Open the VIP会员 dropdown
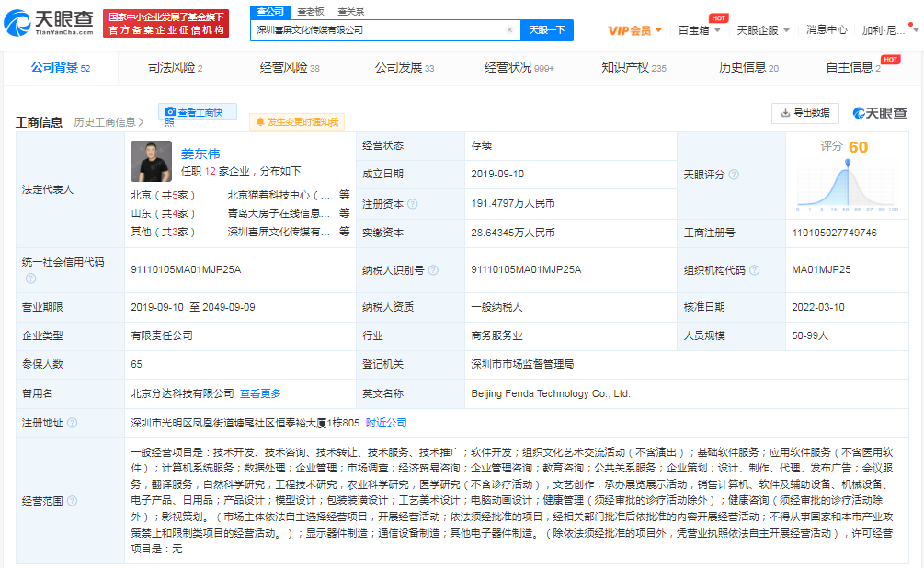 pyautogui.click(x=634, y=30)
